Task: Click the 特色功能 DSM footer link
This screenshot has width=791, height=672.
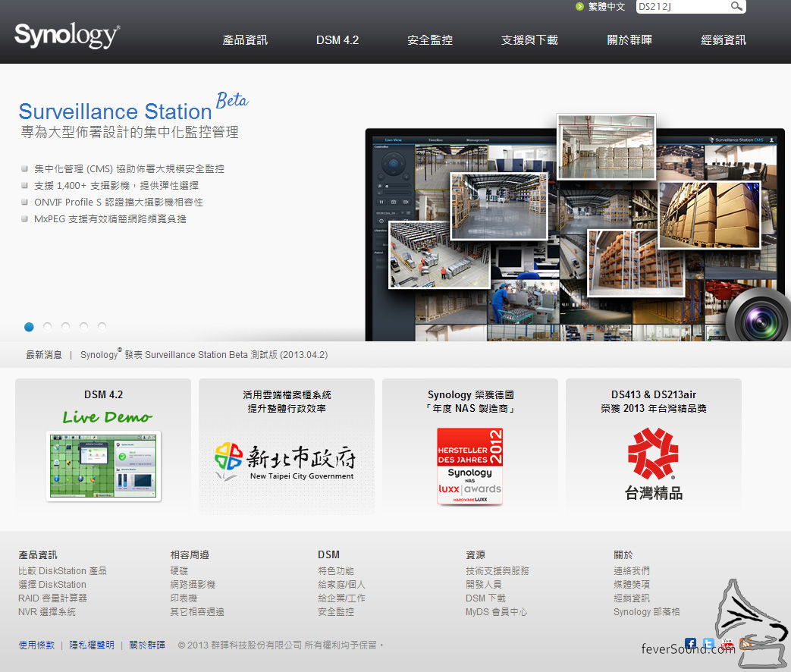Action: (336, 570)
